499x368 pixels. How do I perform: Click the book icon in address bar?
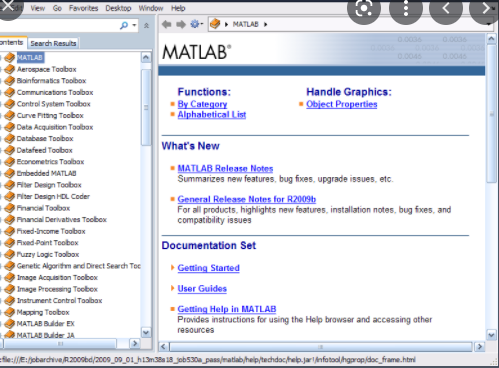click(215, 24)
